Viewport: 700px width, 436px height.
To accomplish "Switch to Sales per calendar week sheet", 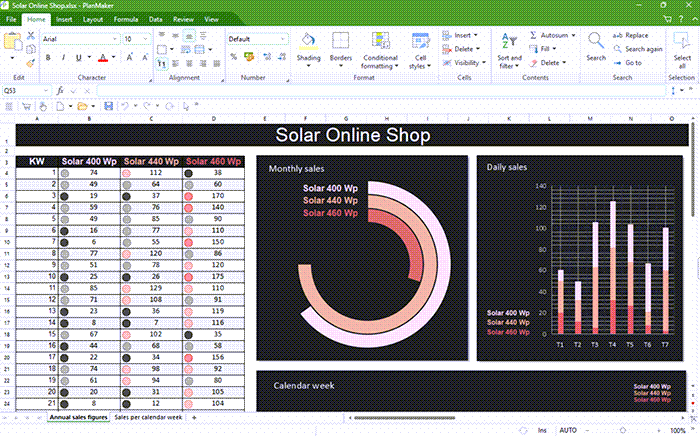I will pyautogui.click(x=148, y=416).
